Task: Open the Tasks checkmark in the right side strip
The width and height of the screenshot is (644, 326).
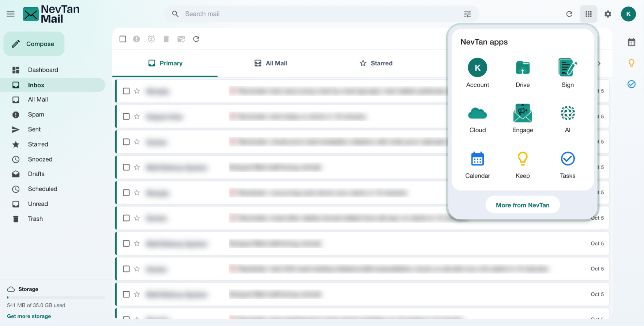Action: pos(632,84)
